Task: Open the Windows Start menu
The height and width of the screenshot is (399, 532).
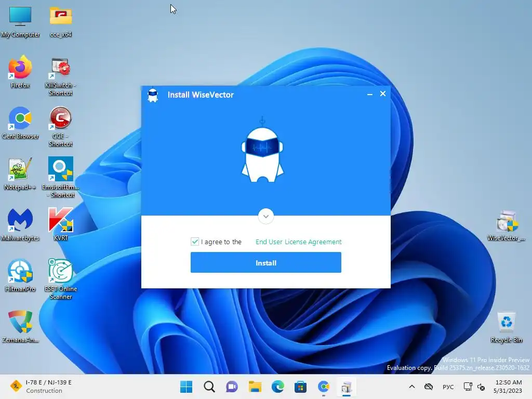Action: 187,387
